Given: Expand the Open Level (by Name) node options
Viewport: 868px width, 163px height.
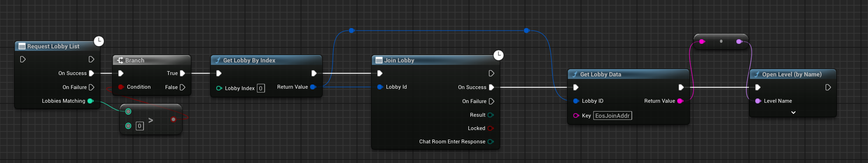Looking at the screenshot, I should click(x=793, y=113).
